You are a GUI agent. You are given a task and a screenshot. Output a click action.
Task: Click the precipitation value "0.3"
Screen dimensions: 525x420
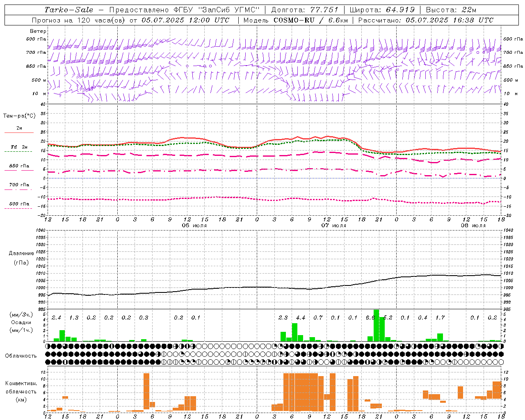144,317
